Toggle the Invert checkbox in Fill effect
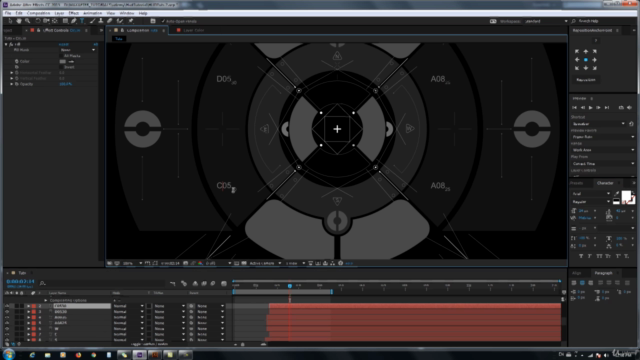 (62, 67)
